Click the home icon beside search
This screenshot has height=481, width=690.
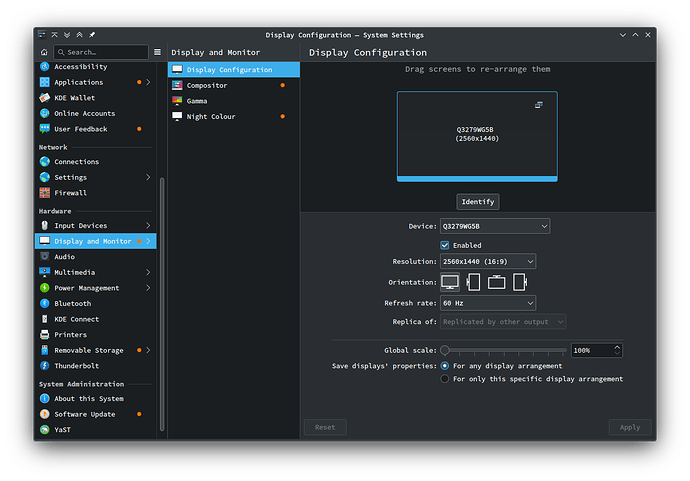[44, 52]
